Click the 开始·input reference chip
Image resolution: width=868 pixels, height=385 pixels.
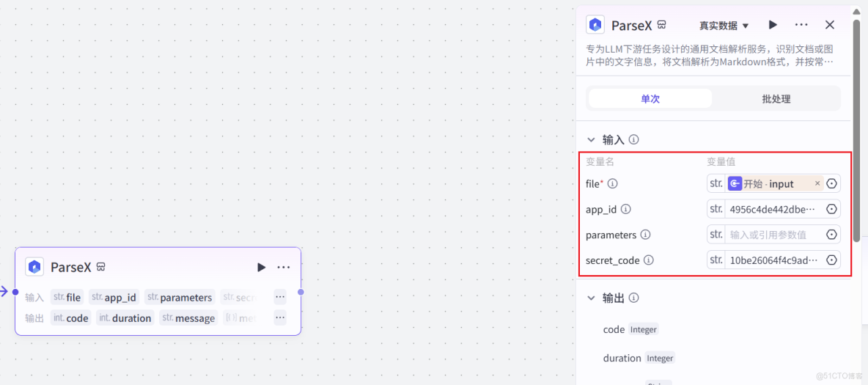click(775, 183)
